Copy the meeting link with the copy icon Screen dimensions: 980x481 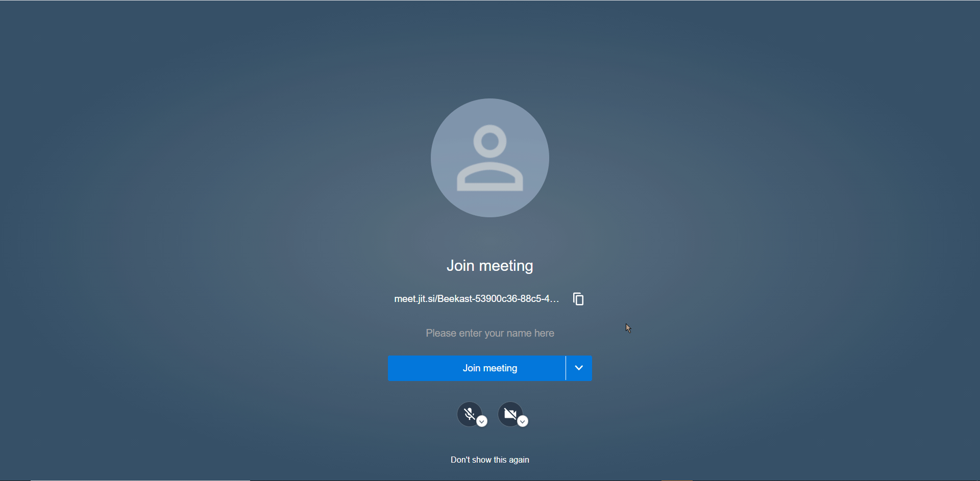578,299
